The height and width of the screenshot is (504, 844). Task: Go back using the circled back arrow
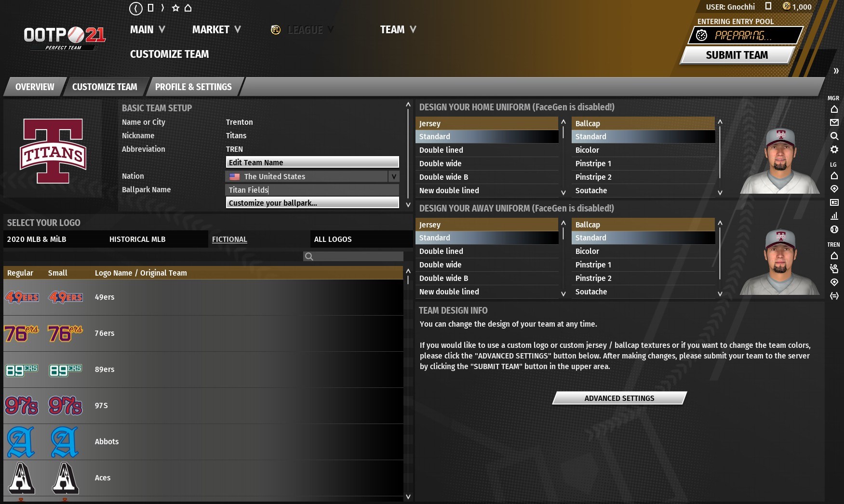click(x=136, y=8)
